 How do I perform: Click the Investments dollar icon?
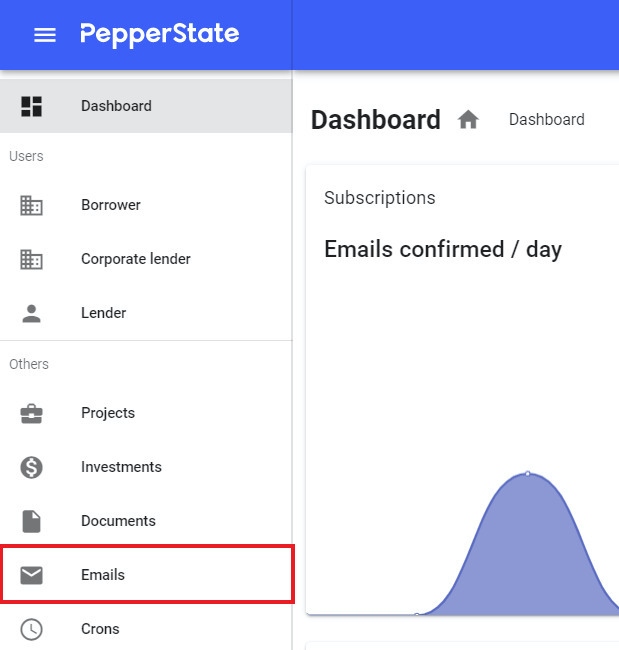click(x=32, y=467)
